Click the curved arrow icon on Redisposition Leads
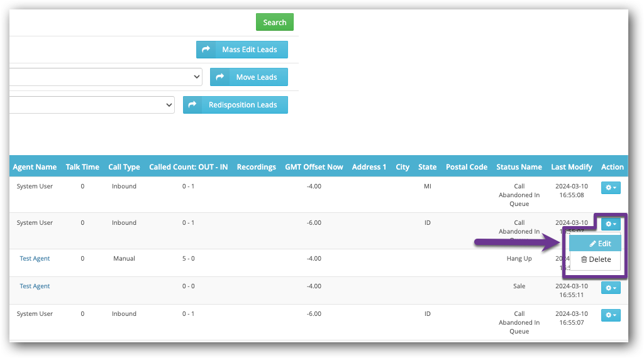This screenshot has width=644, height=358. pyautogui.click(x=192, y=104)
